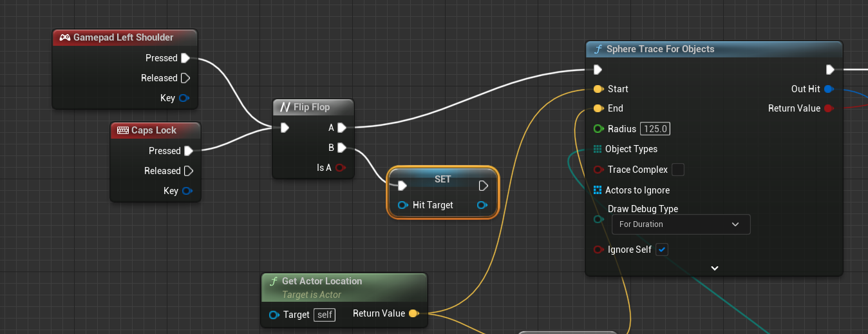Click the Caps Lock Pressed exec pin
Viewport: 868px width, 334px height.
click(x=189, y=151)
